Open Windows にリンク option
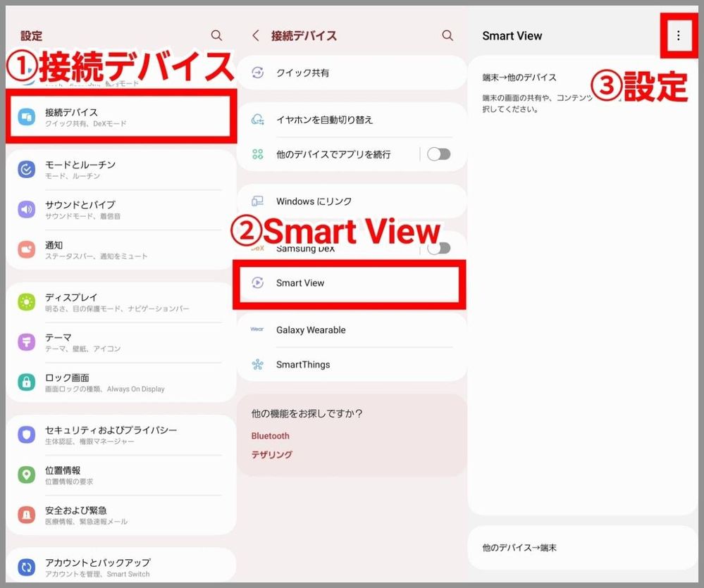704x588 pixels. click(x=352, y=201)
